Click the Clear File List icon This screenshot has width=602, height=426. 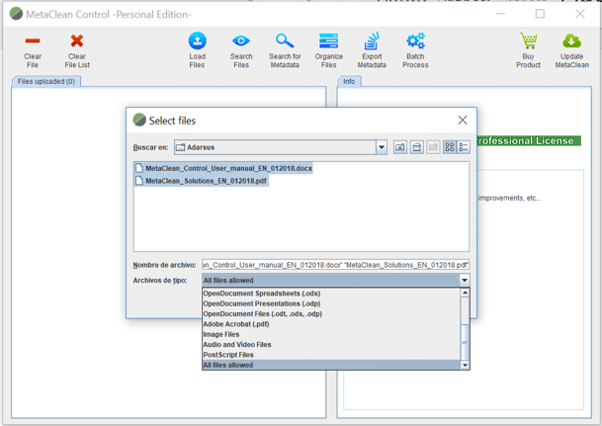pyautogui.click(x=77, y=41)
